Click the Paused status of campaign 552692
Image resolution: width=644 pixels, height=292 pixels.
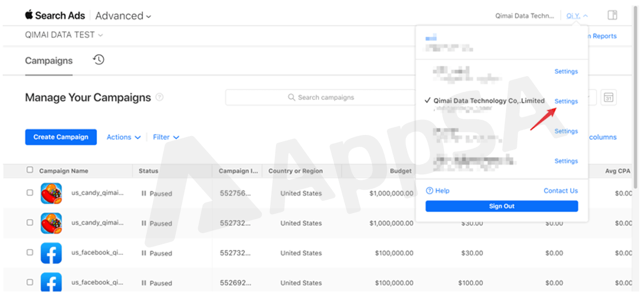pyautogui.click(x=157, y=283)
